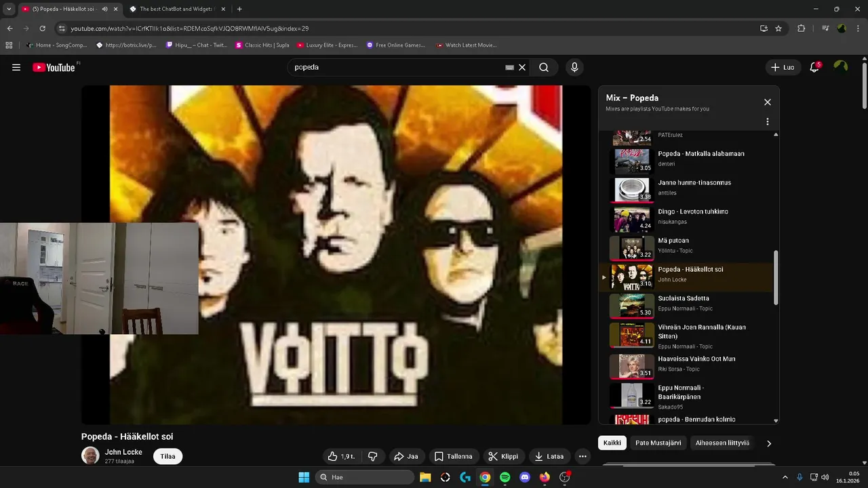Download video with Lataa button
The image size is (868, 488).
[549, 456]
